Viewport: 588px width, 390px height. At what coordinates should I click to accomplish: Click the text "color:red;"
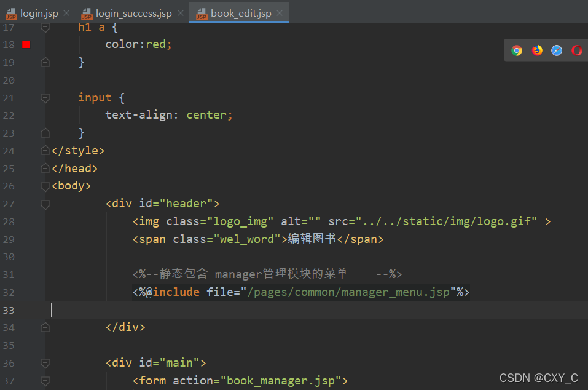138,44
